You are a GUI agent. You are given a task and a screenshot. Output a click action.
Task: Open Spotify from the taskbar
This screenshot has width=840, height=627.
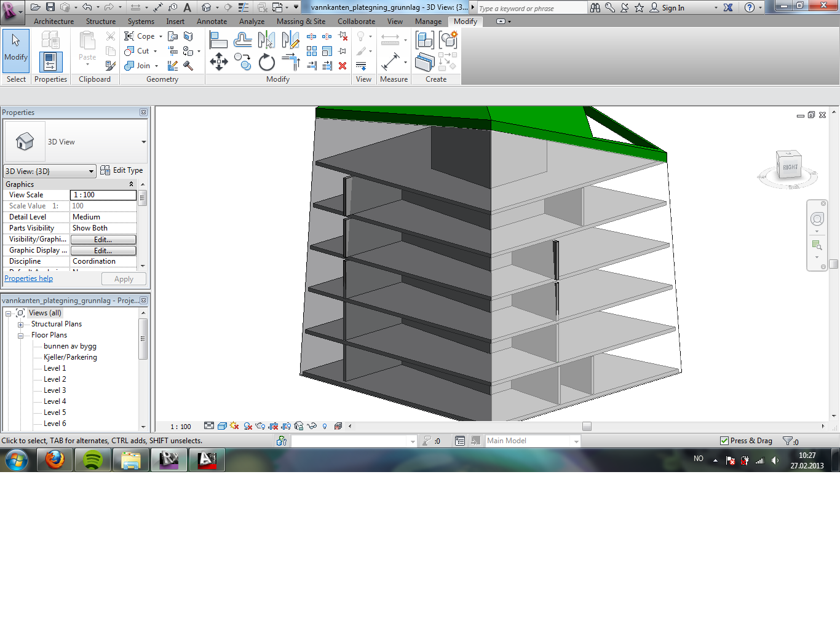coord(93,460)
